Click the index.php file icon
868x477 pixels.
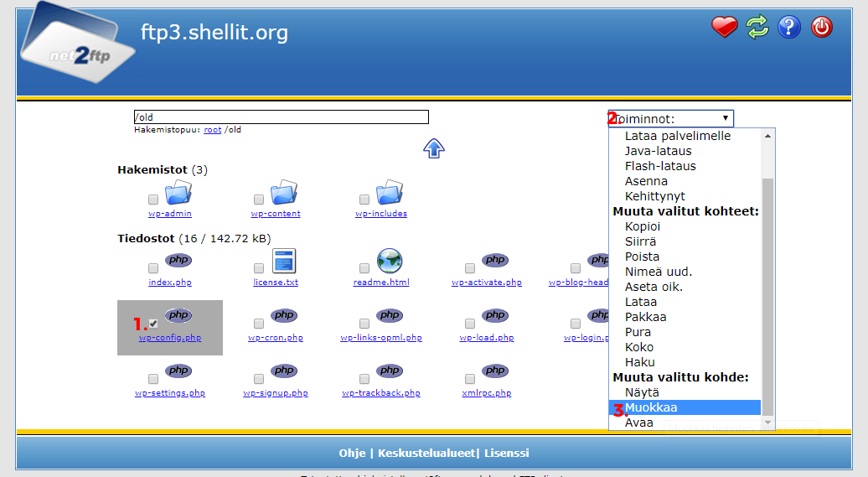178,260
